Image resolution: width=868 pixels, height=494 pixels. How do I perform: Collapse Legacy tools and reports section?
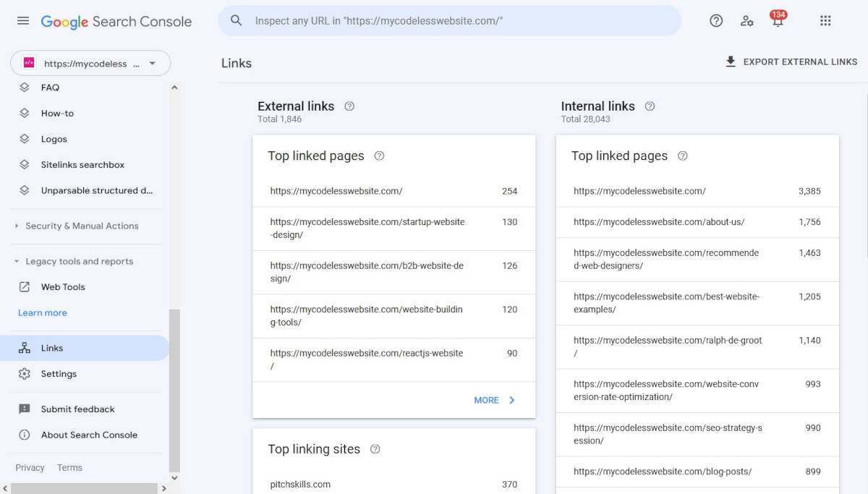(x=79, y=261)
